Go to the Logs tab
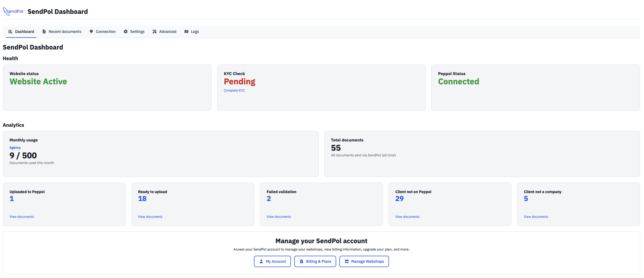 coord(192,32)
